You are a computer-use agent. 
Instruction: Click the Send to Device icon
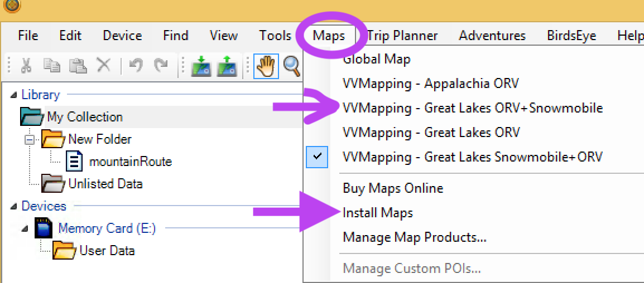point(201,66)
